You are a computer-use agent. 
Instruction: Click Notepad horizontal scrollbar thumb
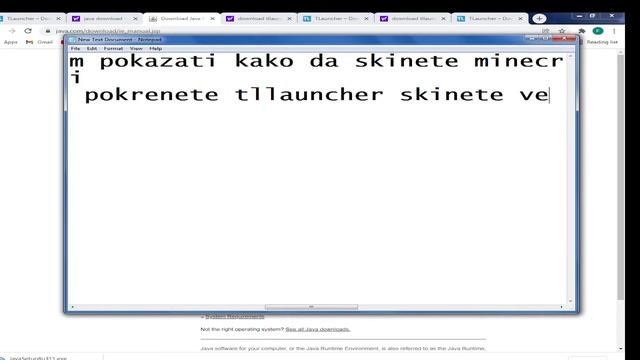click(x=311, y=307)
